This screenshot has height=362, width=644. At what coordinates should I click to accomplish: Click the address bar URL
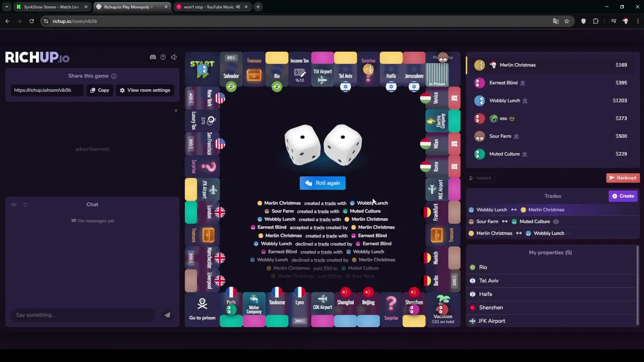pos(74,21)
